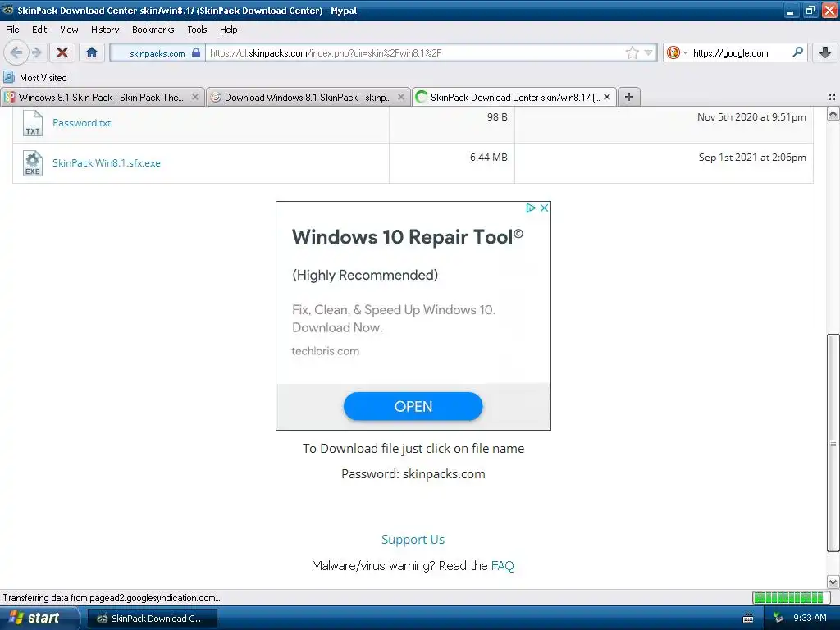
Task: Open the Help menu
Action: point(228,30)
